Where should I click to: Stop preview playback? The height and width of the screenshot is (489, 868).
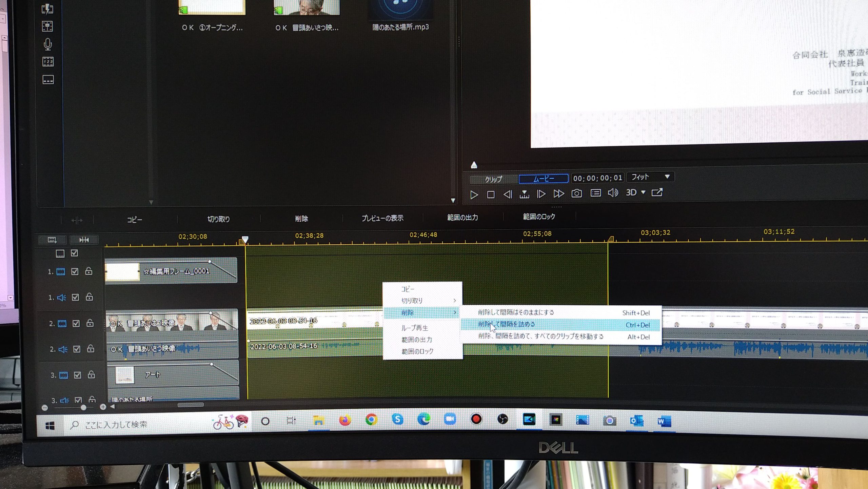(491, 195)
